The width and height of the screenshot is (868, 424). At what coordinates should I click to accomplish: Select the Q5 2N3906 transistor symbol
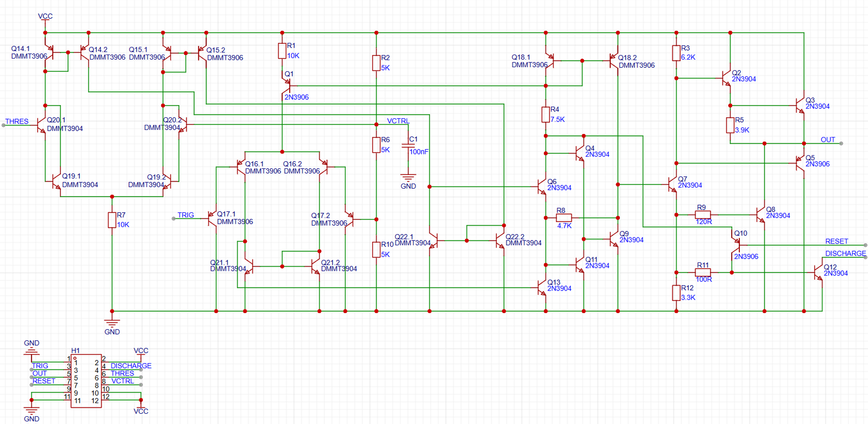click(800, 163)
